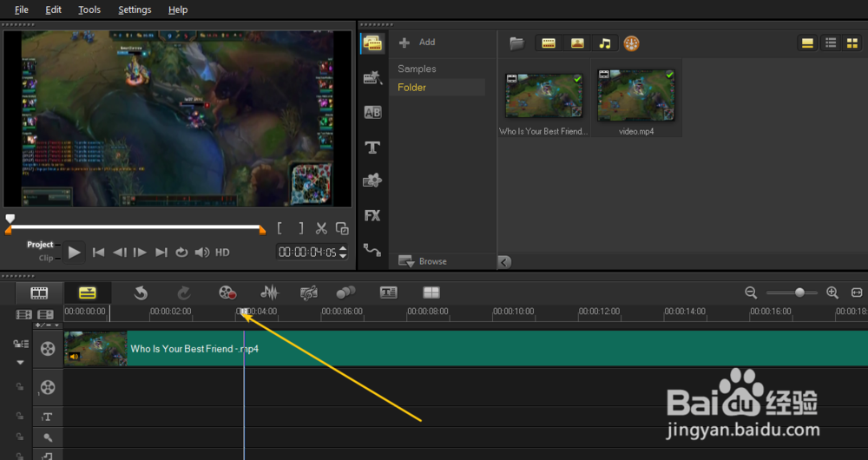This screenshot has height=460, width=868.
Task: Open the Graphic panel flower icon
Action: coord(372,181)
